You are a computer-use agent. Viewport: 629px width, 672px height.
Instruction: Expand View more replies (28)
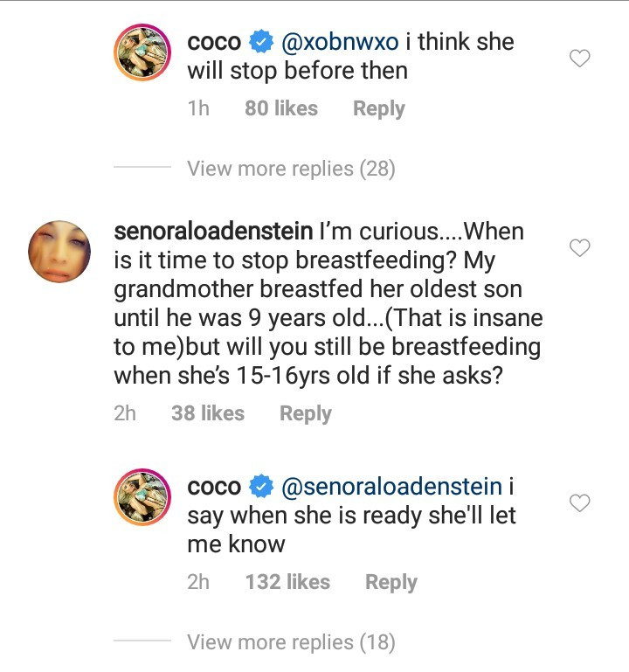291,169
